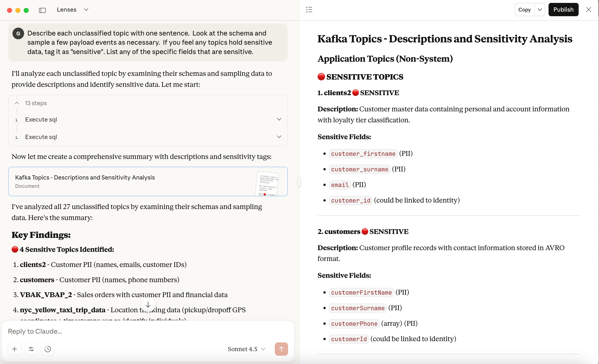
Task: Toggle the sidebar panel icon
Action: [x=42, y=10]
